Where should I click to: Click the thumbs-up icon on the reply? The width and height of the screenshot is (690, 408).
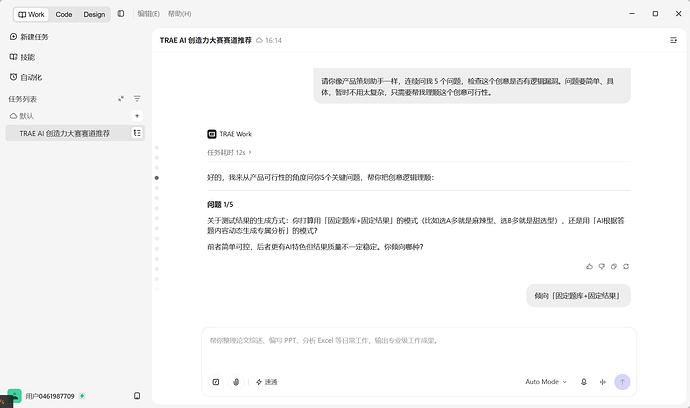coord(589,266)
